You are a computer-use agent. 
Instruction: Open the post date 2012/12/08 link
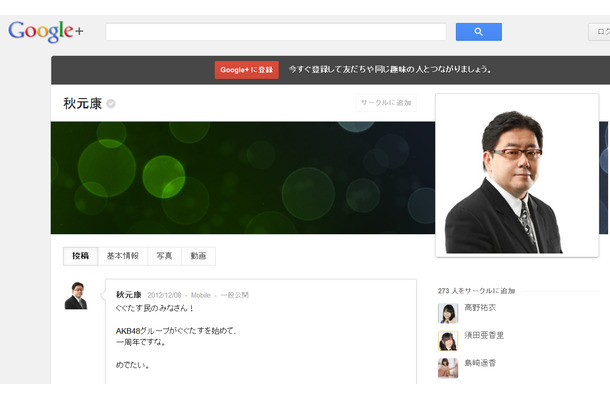coord(165,295)
